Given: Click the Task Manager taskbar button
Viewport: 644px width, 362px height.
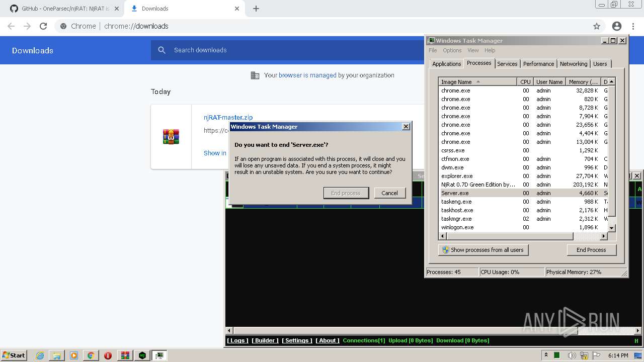Looking at the screenshot, I should 159,355.
